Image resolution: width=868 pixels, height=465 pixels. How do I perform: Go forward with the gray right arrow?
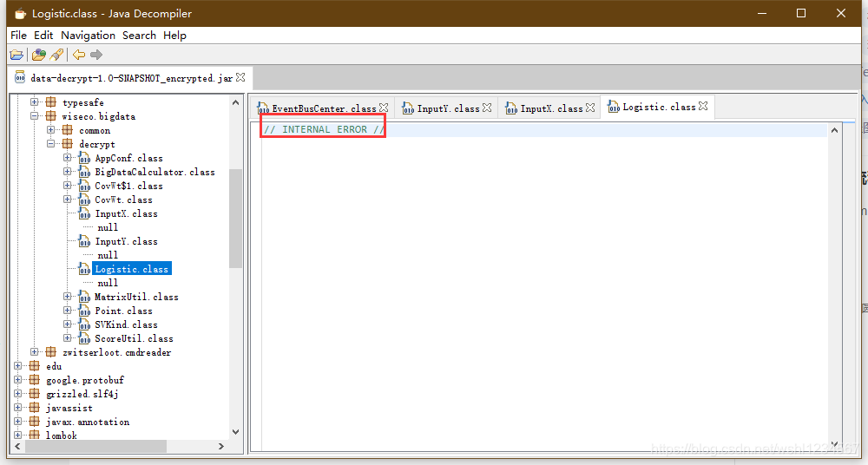(96, 55)
